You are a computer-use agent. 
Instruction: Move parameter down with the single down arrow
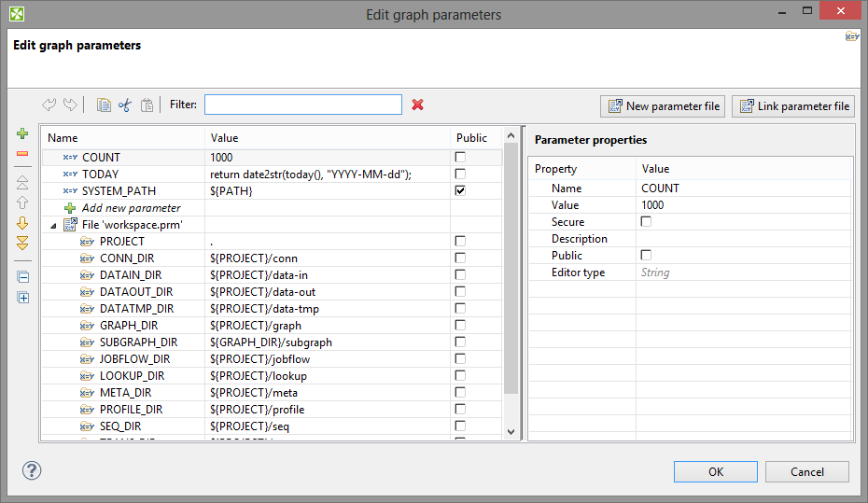coord(22,223)
